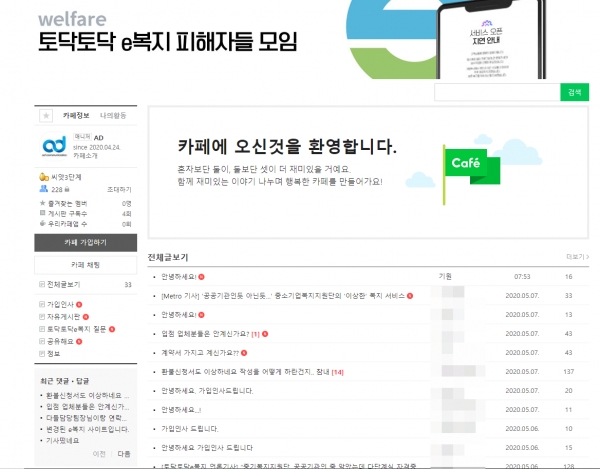Click the 전체글보기 board icon in sidebar
Screen dimensions: 600x469
(41, 285)
